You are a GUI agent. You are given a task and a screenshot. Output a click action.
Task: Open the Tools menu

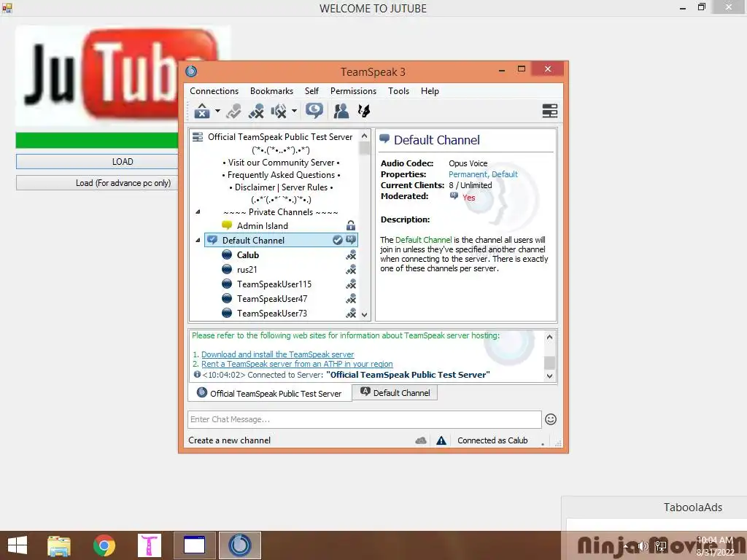(x=398, y=91)
